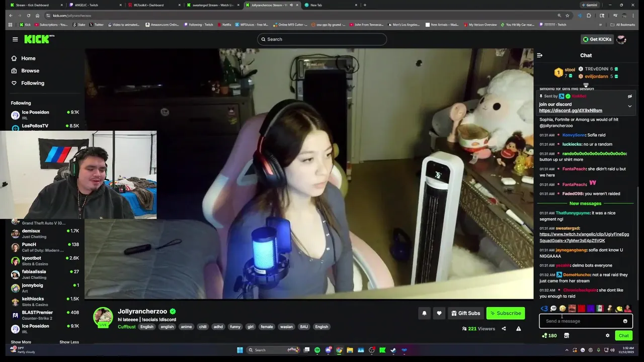Hide the pinned discord message

point(629,96)
